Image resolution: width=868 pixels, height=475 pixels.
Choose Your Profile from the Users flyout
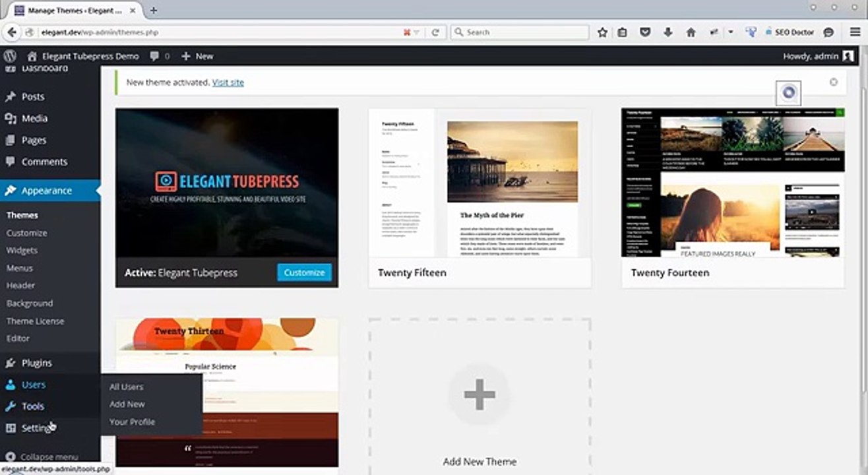[x=133, y=422]
